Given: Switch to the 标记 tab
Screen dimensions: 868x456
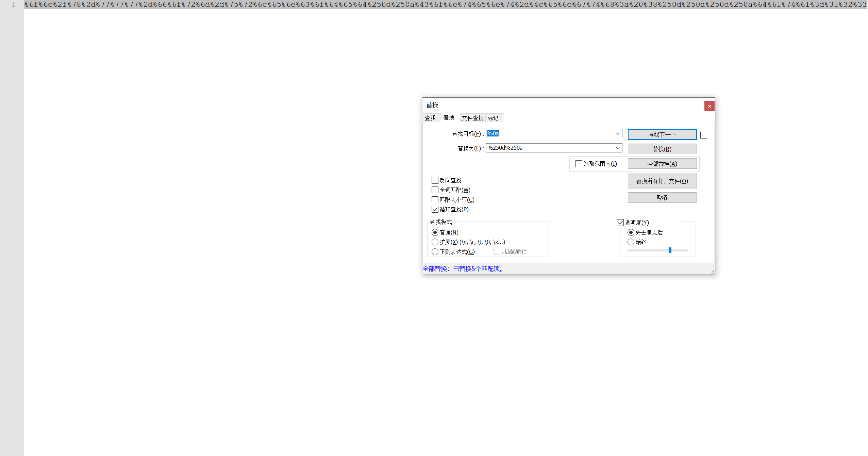Looking at the screenshot, I should (x=493, y=118).
